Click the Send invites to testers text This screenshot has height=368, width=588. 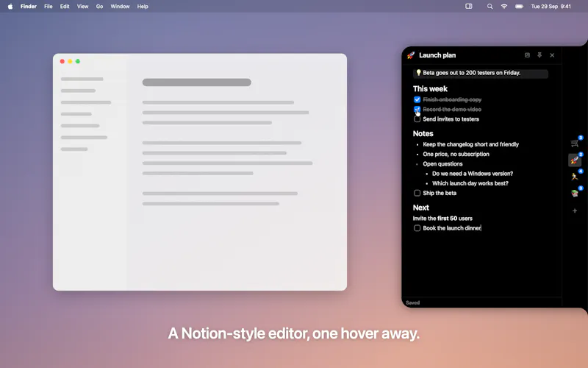click(x=451, y=119)
